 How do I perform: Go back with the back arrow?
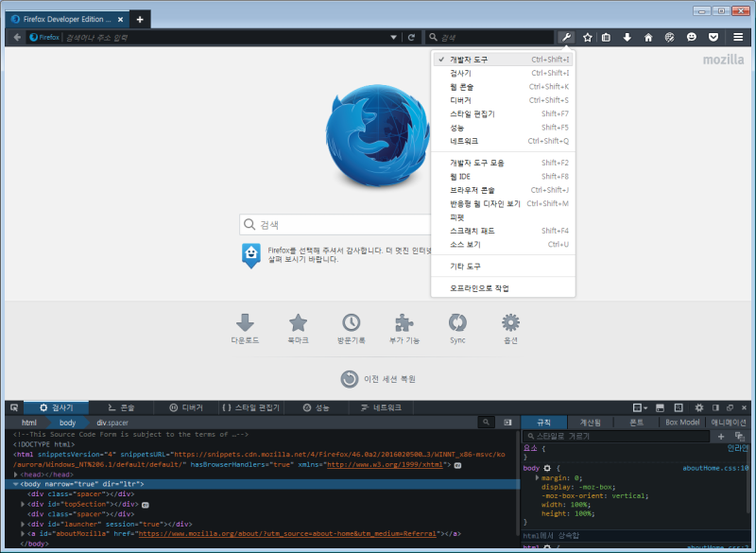[x=17, y=37]
